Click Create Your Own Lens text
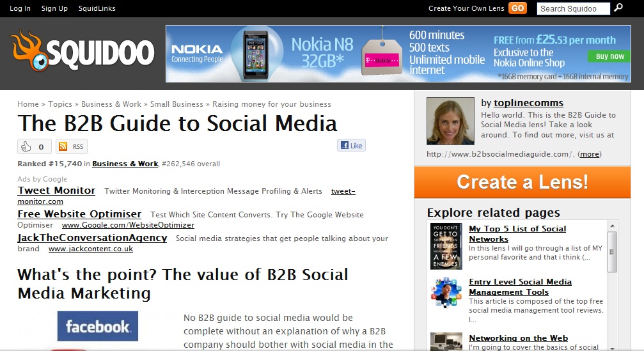Image resolution: width=644 pixels, height=351 pixels. [x=466, y=8]
